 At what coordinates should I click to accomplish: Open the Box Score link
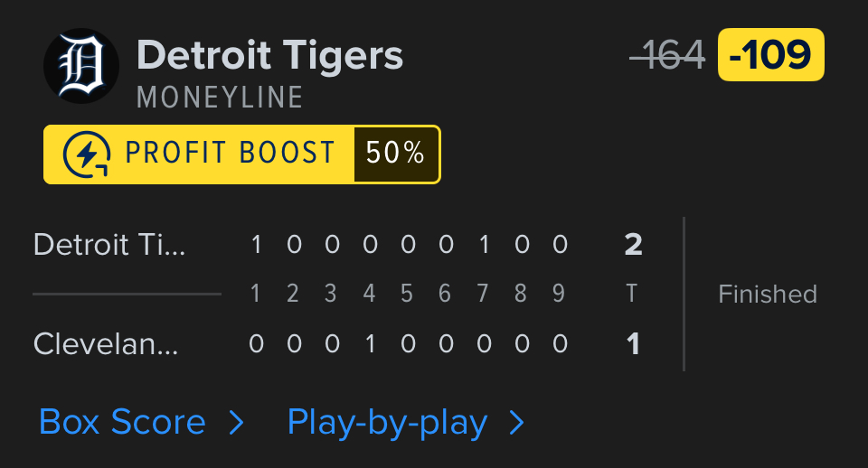[122, 422]
